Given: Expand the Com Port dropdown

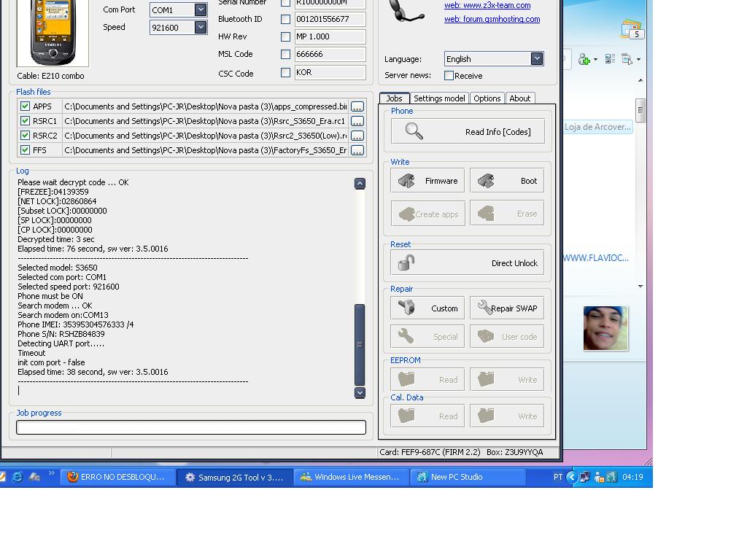Looking at the screenshot, I should 201,9.
